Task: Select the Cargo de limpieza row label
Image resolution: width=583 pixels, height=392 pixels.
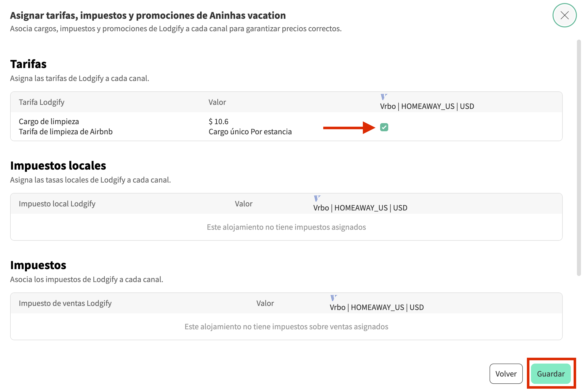Action: (x=49, y=122)
